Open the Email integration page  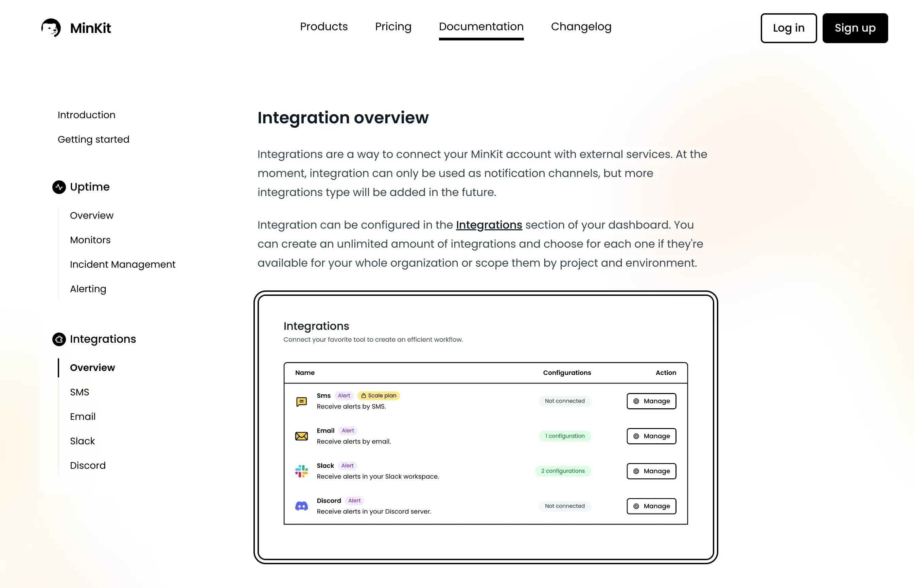(x=83, y=416)
